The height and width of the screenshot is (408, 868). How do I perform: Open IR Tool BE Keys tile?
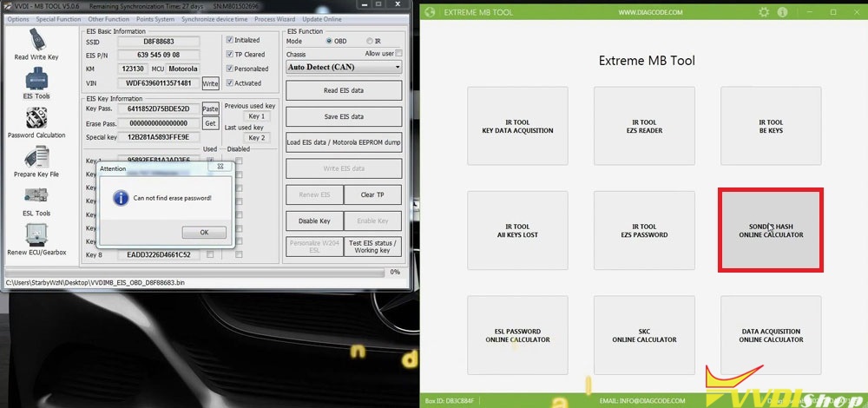click(771, 126)
